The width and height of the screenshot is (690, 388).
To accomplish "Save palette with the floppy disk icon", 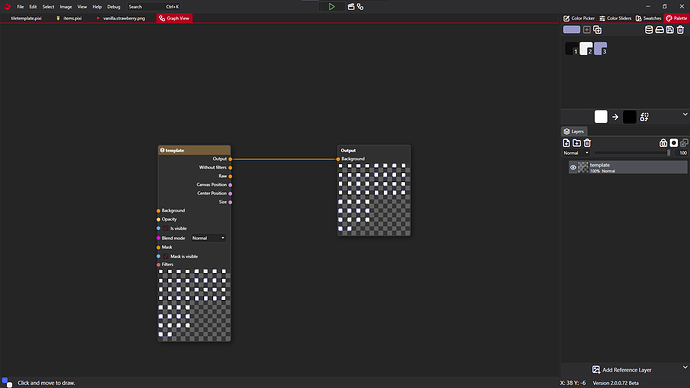I will 670,30.
